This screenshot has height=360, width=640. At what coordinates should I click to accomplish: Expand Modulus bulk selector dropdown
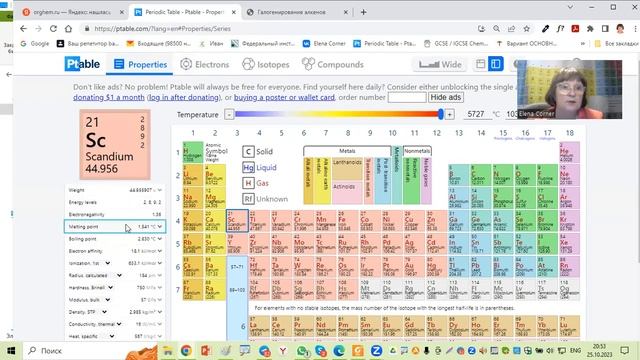pos(108,300)
